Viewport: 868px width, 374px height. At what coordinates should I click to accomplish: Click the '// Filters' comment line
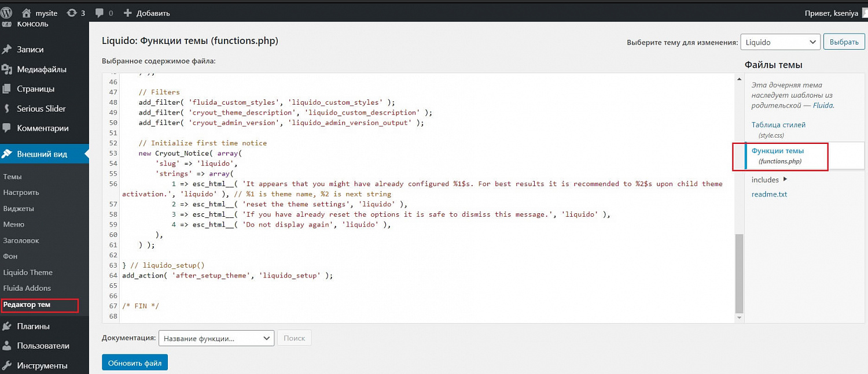coord(159,92)
